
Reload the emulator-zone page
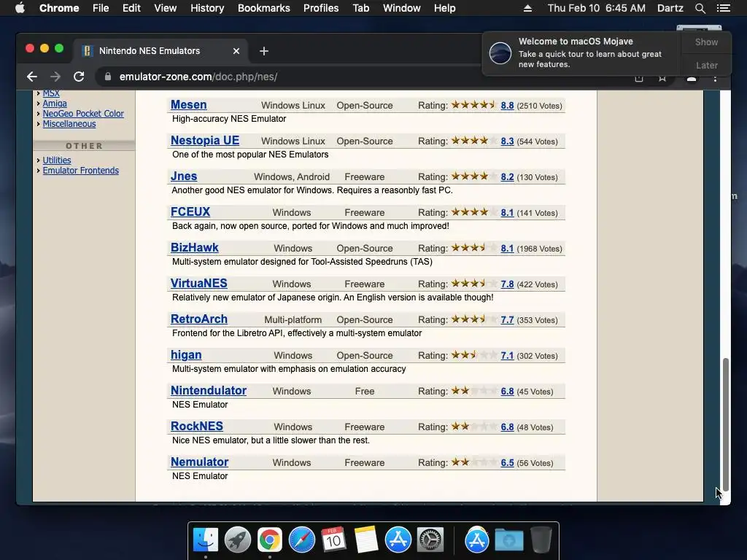[x=79, y=77]
